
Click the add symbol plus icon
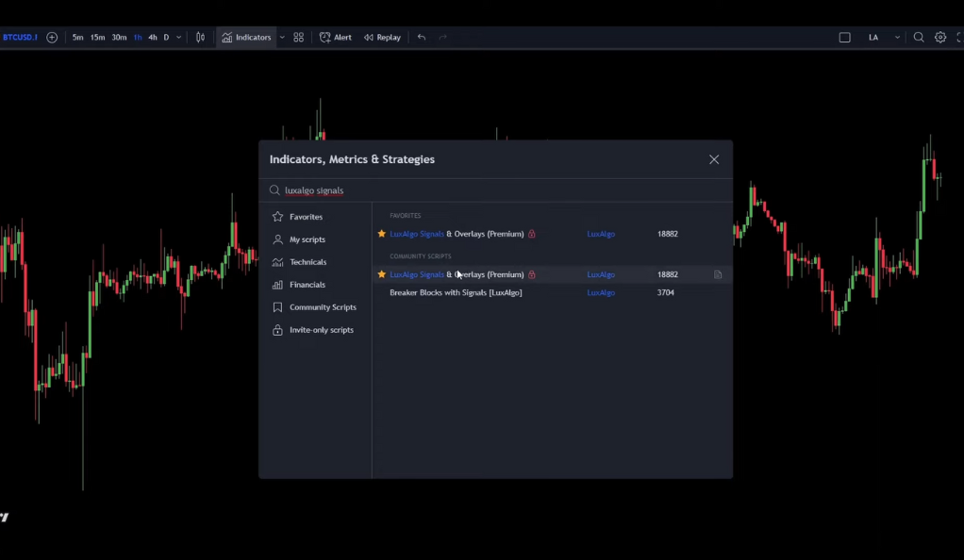click(x=52, y=38)
